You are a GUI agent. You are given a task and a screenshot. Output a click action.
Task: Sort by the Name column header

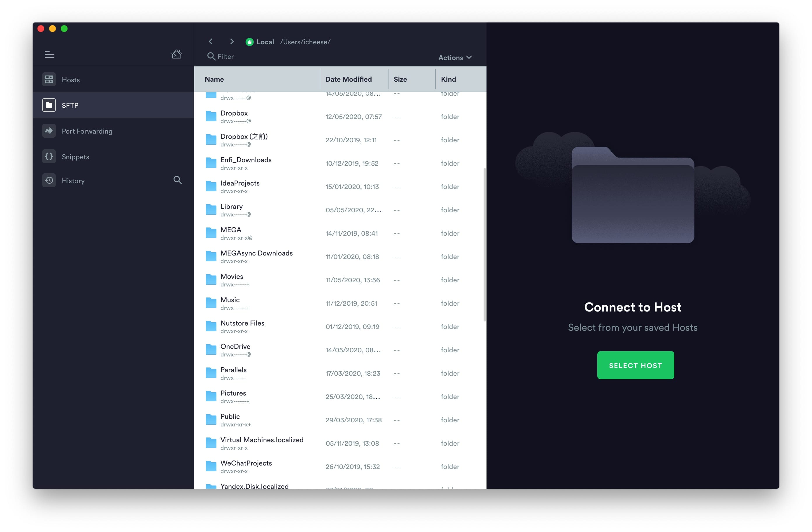coord(214,79)
